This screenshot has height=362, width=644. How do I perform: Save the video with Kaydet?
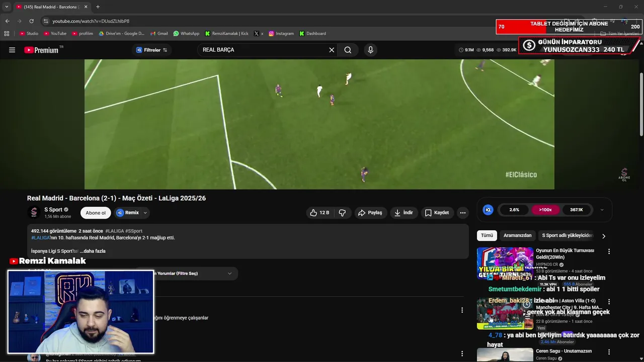coord(437,213)
